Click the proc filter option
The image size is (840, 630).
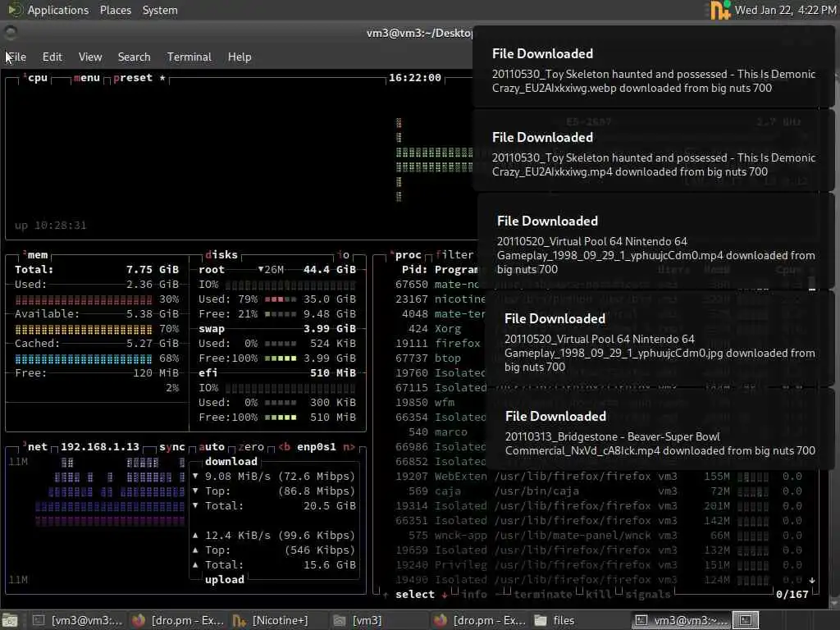454,255
